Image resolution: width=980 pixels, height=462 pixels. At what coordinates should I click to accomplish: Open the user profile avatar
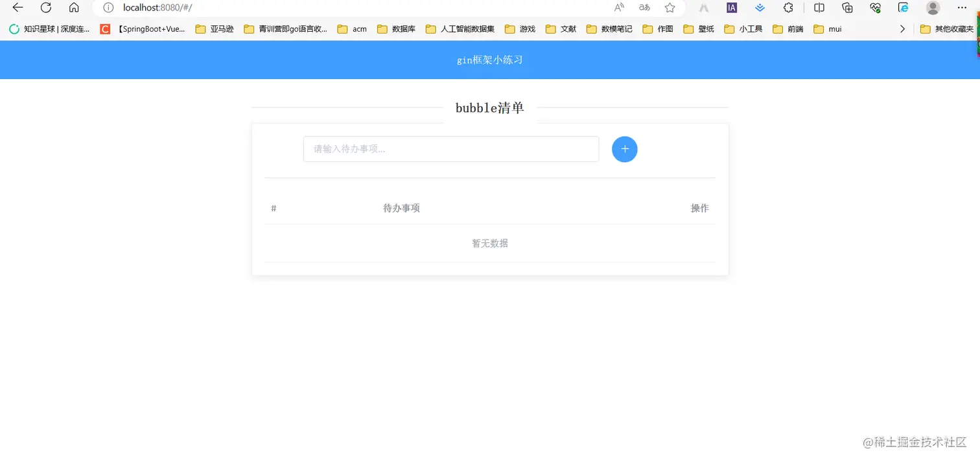point(933,8)
